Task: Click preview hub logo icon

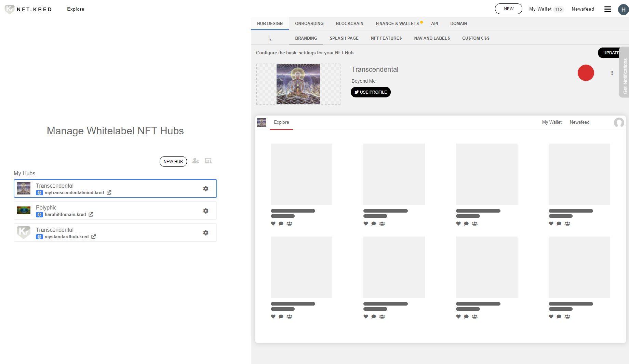Action: (262, 122)
